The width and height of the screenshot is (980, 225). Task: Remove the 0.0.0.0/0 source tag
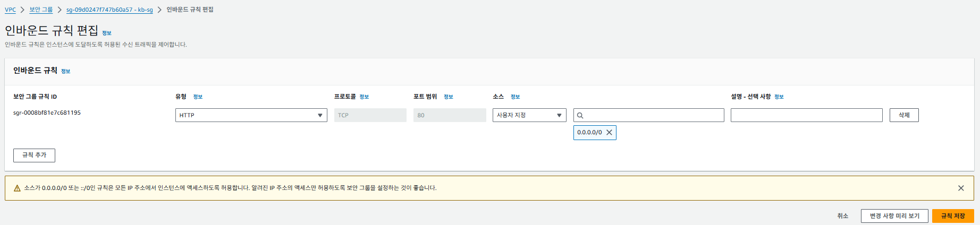609,133
